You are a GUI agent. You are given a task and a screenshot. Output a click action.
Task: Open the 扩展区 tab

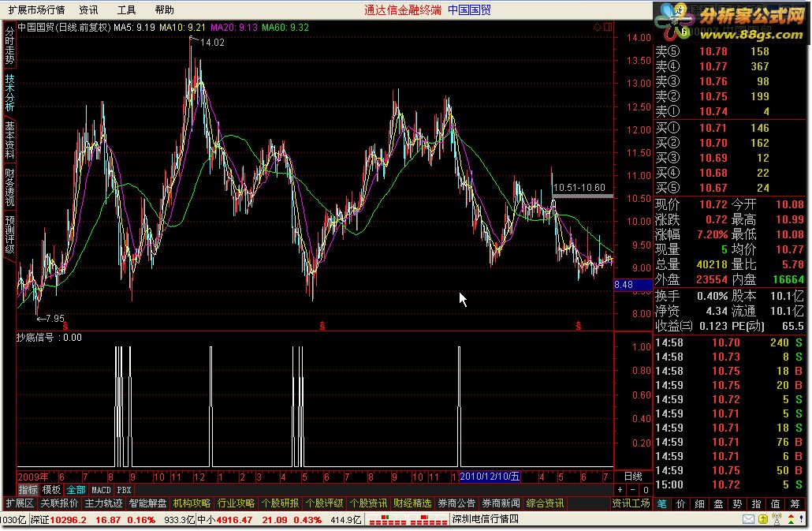pos(20,503)
